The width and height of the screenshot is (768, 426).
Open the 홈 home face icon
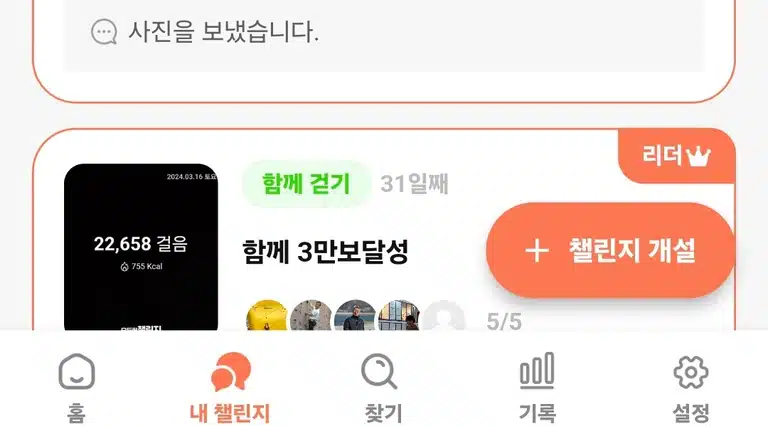coord(76,372)
